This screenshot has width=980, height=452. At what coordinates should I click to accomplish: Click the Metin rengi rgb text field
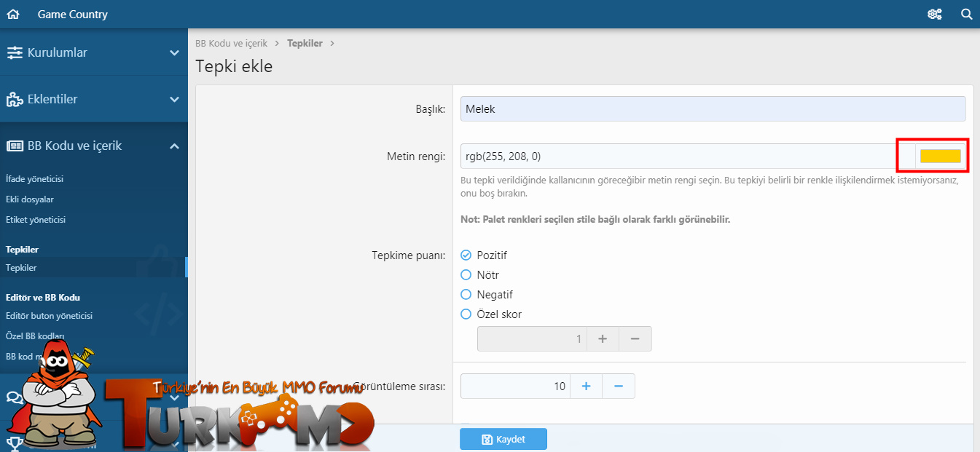[688, 156]
